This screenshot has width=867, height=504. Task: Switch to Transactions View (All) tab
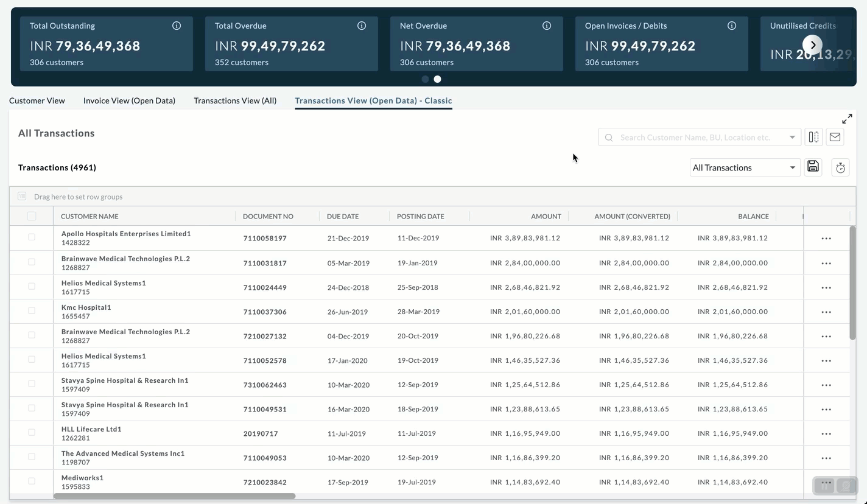tap(235, 100)
